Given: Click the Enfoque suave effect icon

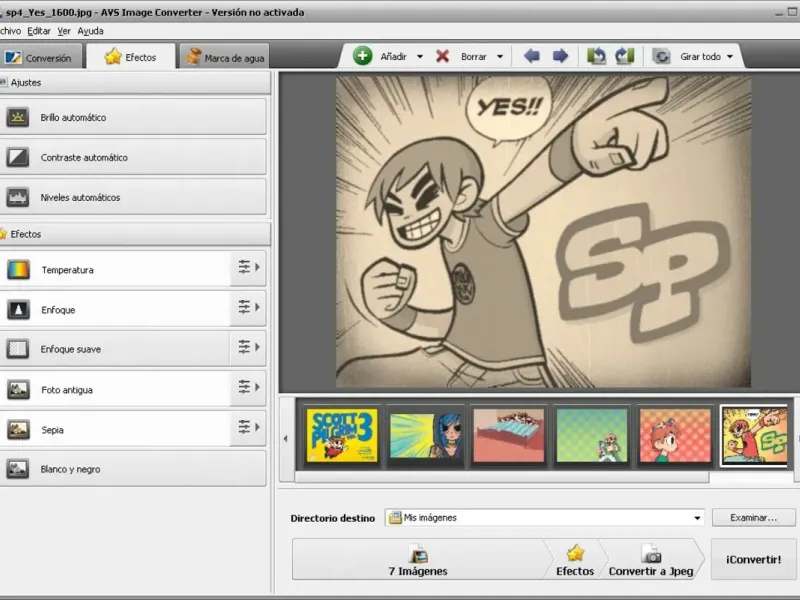Looking at the screenshot, I should point(17,349).
